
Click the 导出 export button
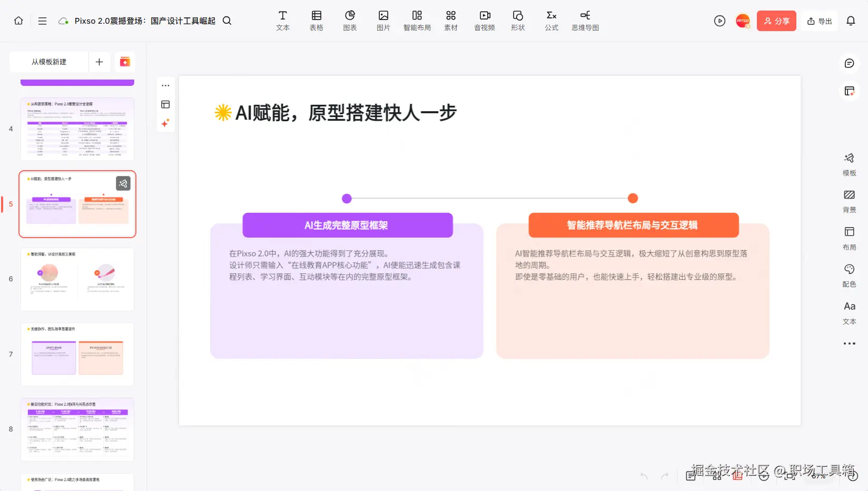tap(820, 21)
